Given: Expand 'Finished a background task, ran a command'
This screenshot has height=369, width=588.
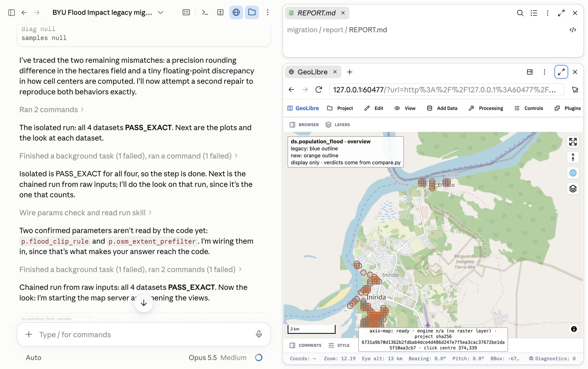Looking at the screenshot, I should point(129,156).
